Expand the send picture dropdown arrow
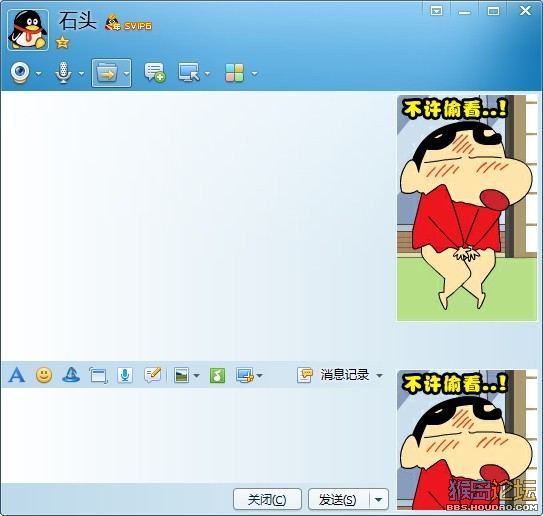The height and width of the screenshot is (516, 543). [196, 376]
